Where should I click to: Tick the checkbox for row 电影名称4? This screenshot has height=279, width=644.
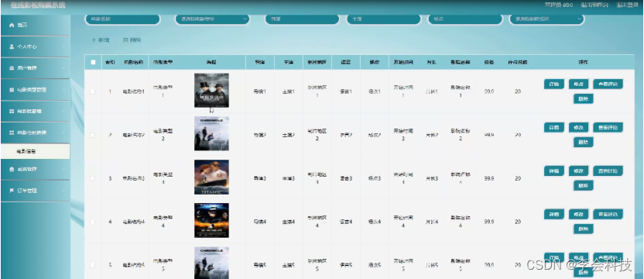[92, 222]
